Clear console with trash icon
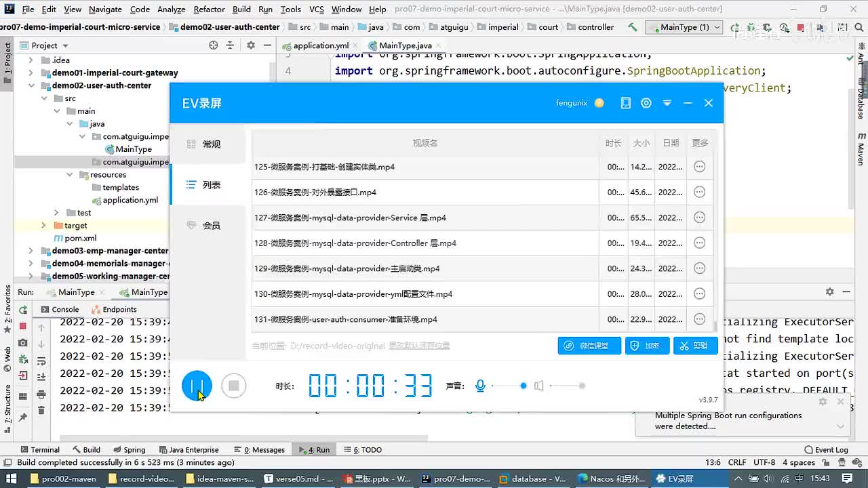868x488 pixels. click(x=41, y=411)
